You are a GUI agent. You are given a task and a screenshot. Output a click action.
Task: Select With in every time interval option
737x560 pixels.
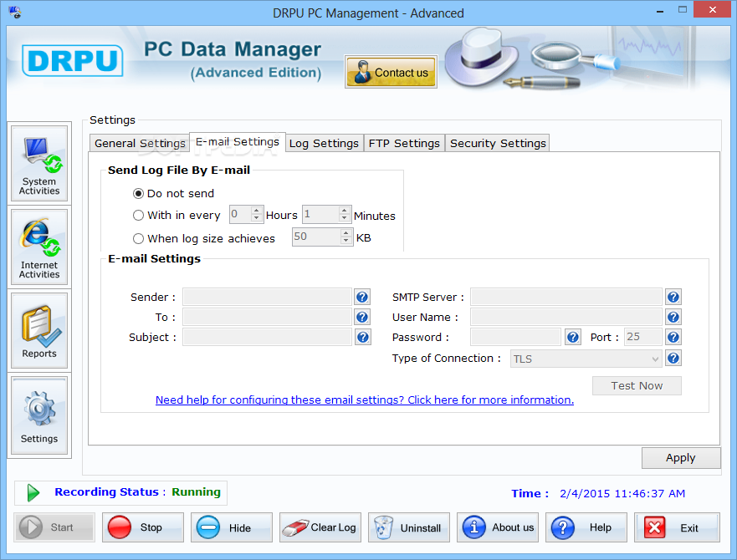tap(177, 215)
